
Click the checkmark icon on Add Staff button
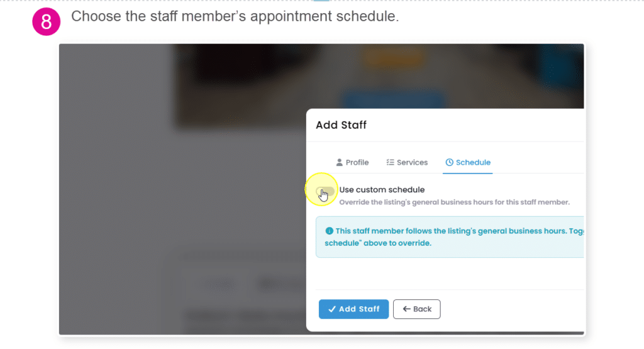point(332,309)
